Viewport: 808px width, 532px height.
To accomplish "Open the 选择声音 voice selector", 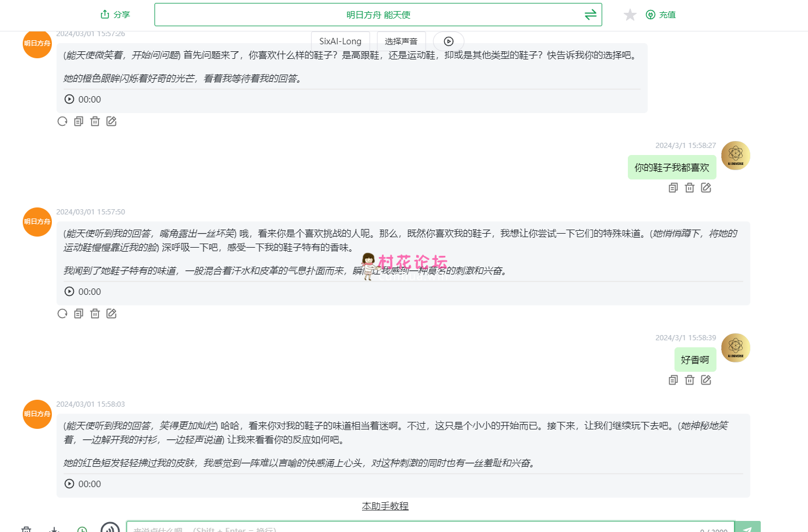I will [x=401, y=41].
